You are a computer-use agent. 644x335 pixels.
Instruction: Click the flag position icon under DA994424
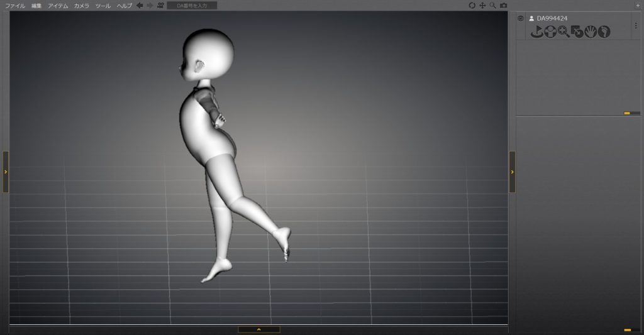pos(536,32)
